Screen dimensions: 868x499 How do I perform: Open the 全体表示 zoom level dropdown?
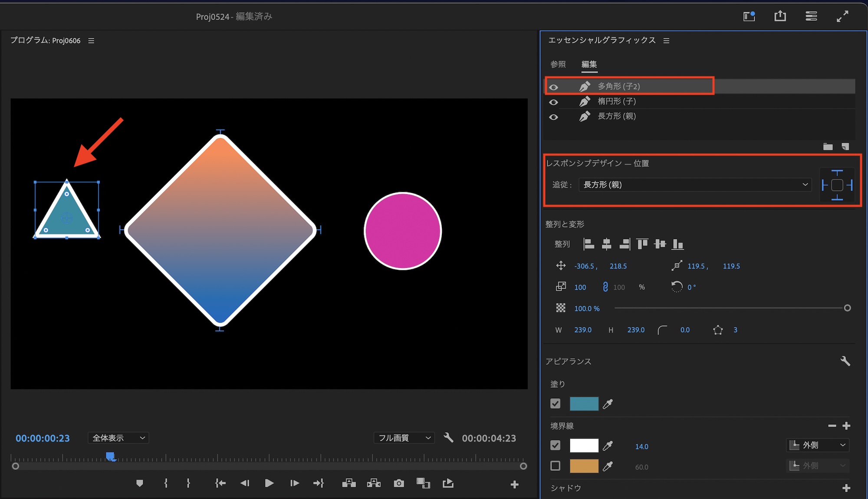pos(118,438)
